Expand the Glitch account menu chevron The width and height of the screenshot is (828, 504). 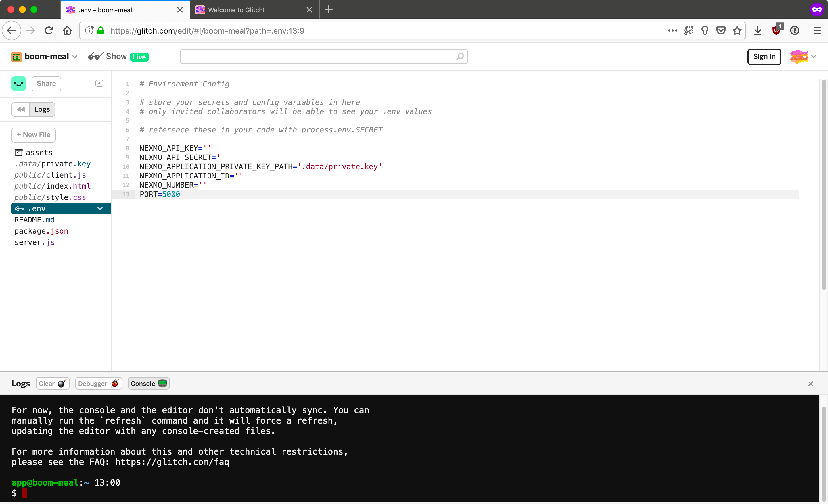click(x=814, y=56)
